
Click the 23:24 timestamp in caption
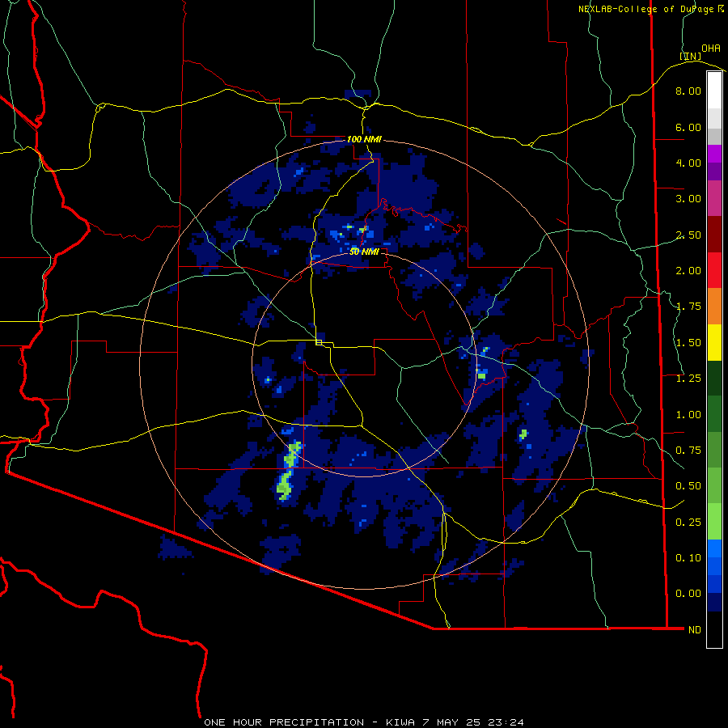coord(508,722)
